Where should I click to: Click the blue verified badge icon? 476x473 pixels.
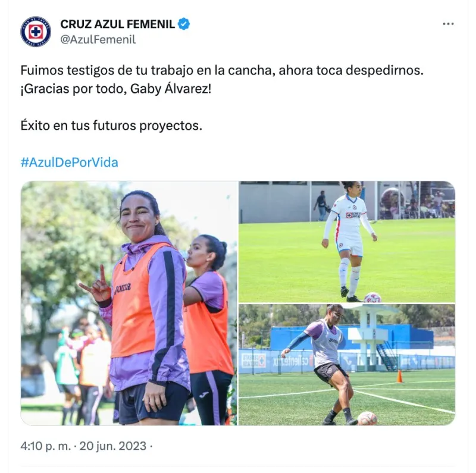pos(184,24)
